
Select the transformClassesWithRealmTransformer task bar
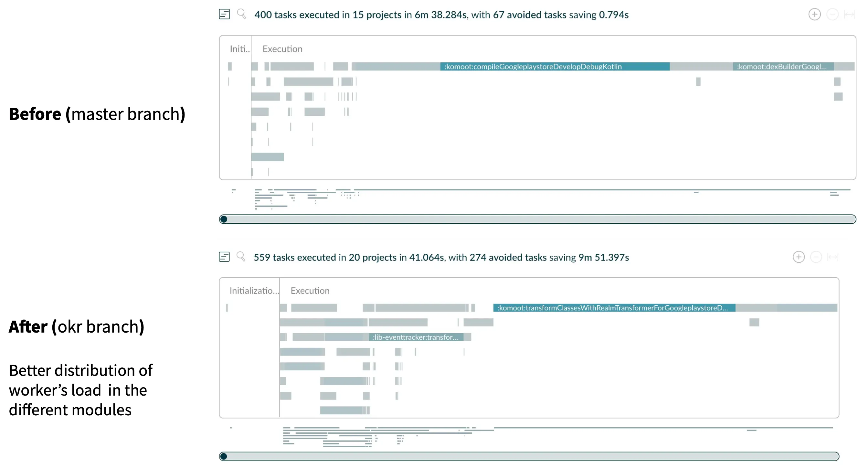click(x=614, y=308)
